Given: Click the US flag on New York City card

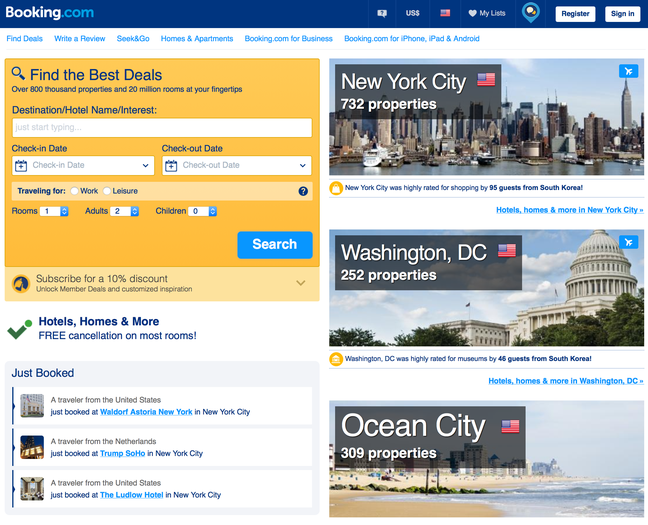Looking at the screenshot, I should tap(486, 79).
